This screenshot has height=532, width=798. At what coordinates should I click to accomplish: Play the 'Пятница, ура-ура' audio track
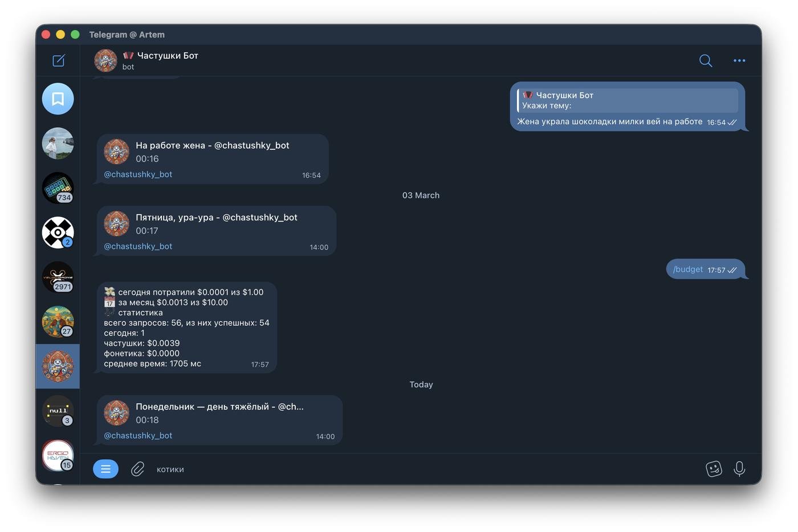tap(116, 223)
